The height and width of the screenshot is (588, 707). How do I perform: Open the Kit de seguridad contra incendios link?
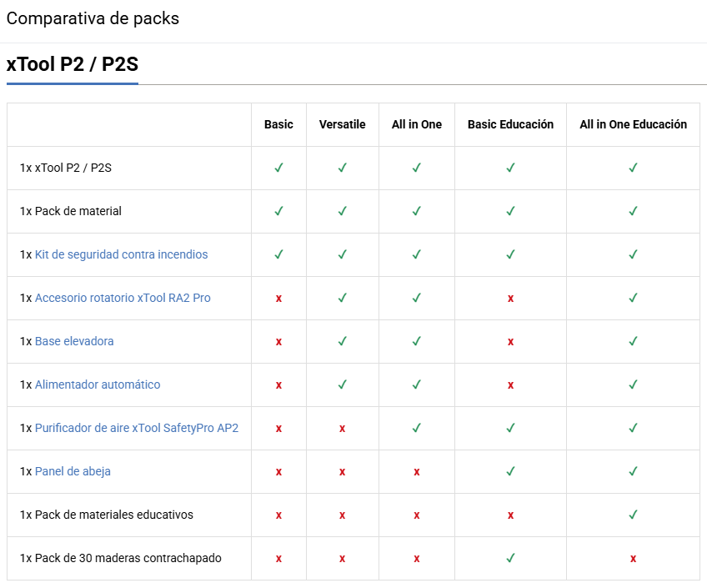pos(121,254)
